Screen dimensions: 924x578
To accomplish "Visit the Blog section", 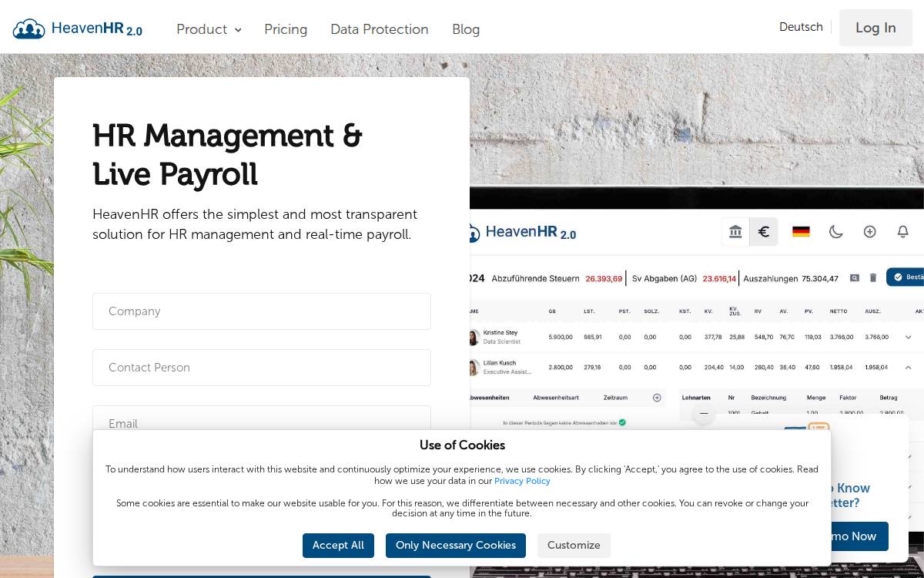I will pyautogui.click(x=466, y=29).
